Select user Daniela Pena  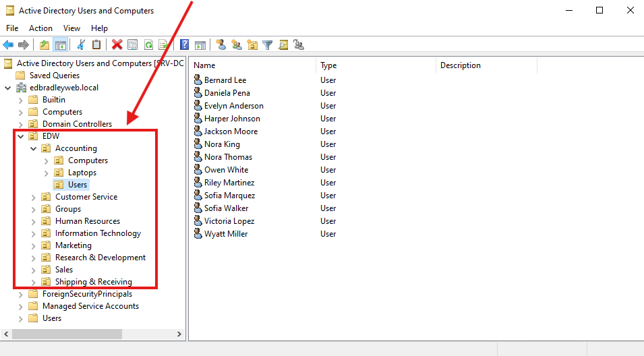click(x=227, y=93)
